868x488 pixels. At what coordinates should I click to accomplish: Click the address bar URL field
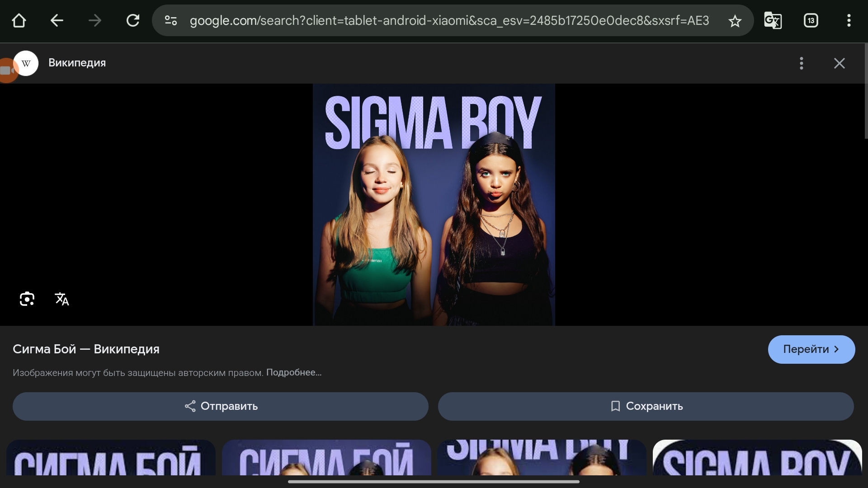[x=448, y=21]
